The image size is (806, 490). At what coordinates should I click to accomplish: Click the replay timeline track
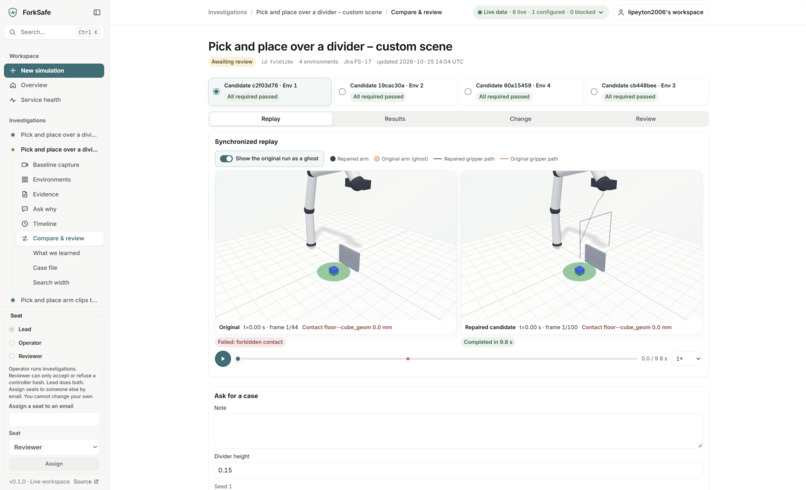437,359
